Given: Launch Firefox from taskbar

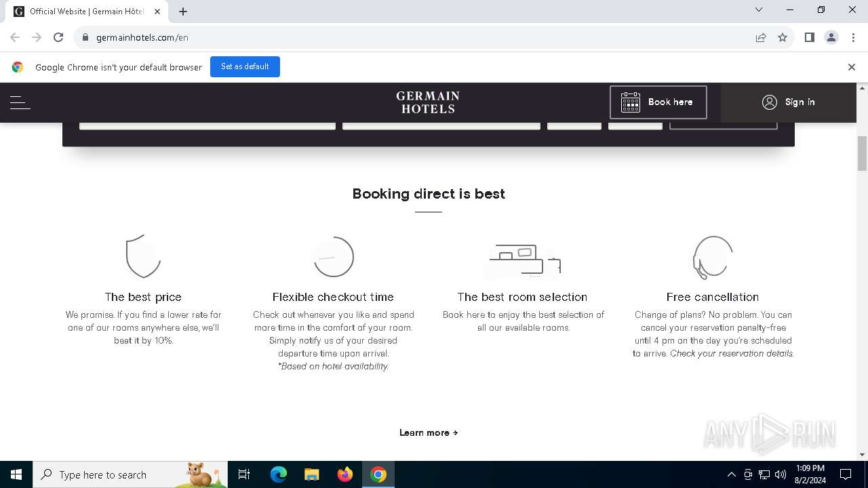Looking at the screenshot, I should (345, 474).
